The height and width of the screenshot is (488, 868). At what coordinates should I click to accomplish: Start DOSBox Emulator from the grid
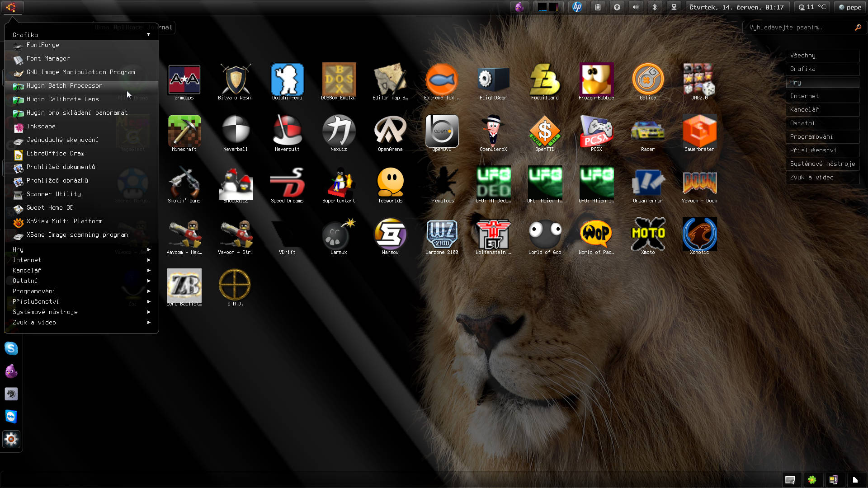(339, 80)
